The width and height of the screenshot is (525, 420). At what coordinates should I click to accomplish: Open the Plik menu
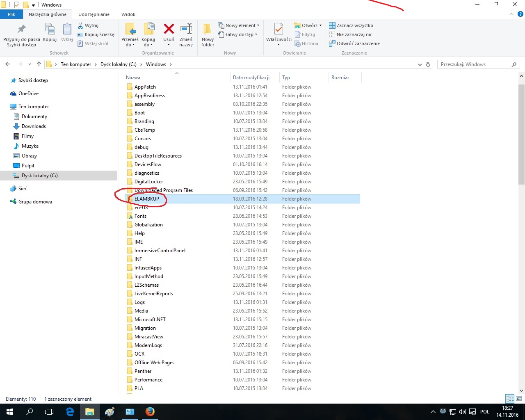[11, 14]
